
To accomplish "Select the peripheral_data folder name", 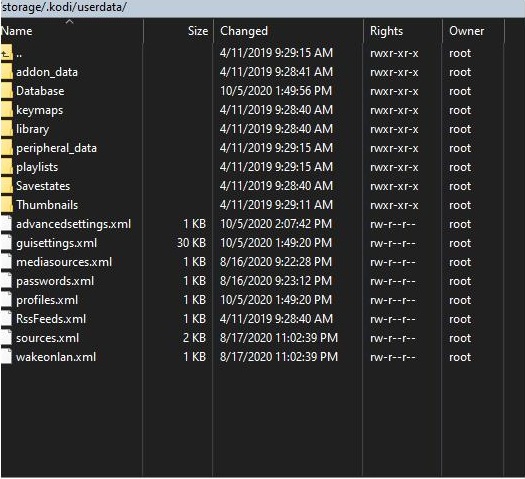I will (57, 148).
